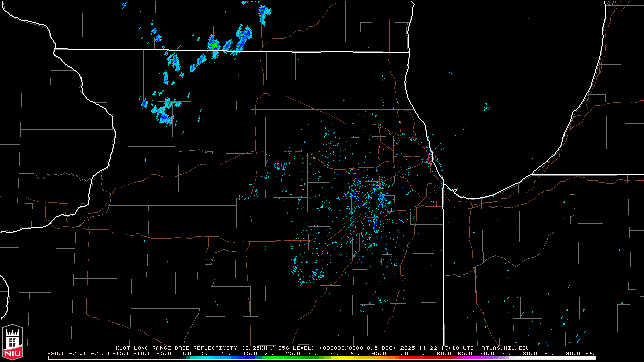
Task: Click the 2025-11-22 17:10 UTC timestamp
Action: tap(437, 348)
